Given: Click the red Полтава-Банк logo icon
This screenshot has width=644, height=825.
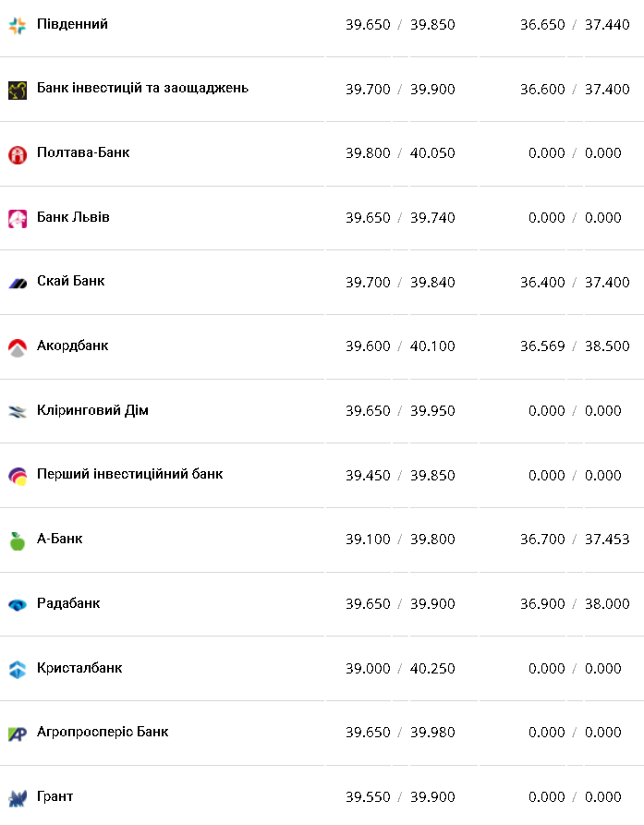Looking at the screenshot, I should click(x=17, y=154).
